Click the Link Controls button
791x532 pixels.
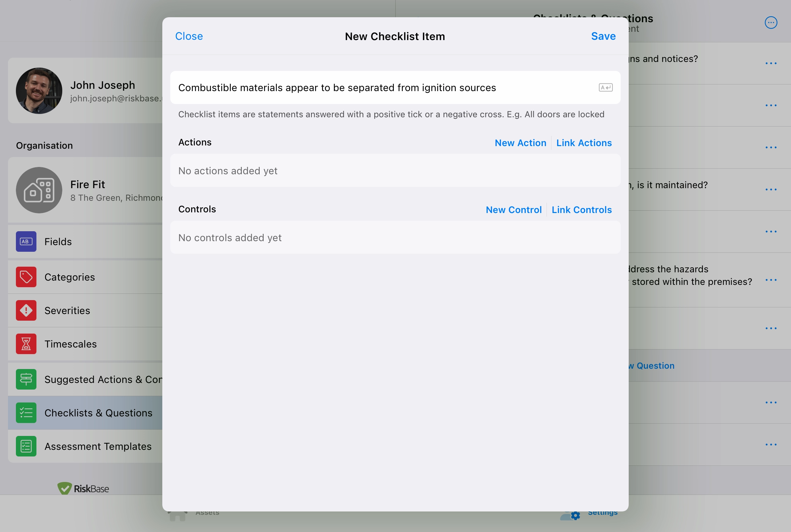click(x=582, y=209)
